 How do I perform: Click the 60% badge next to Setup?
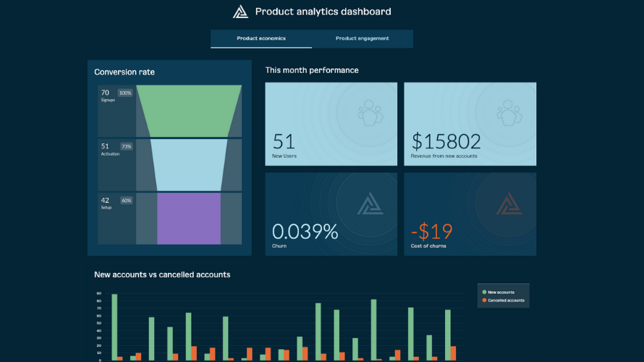coord(127,201)
